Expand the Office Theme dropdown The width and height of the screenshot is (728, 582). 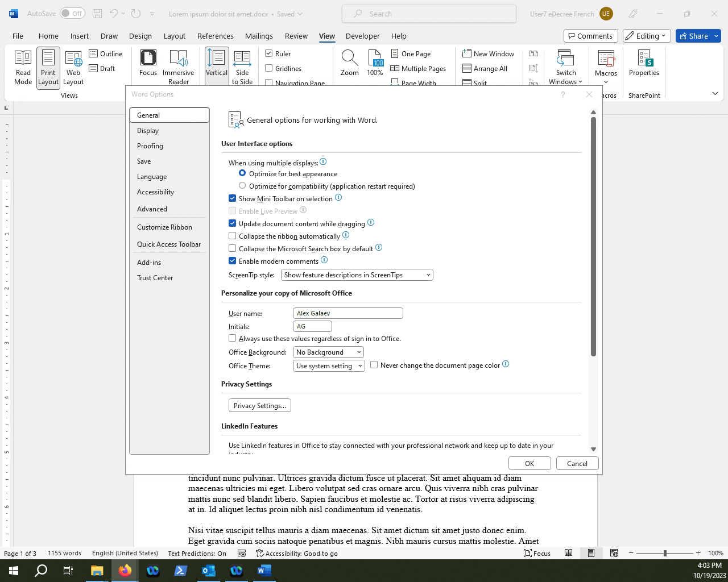[x=329, y=365]
